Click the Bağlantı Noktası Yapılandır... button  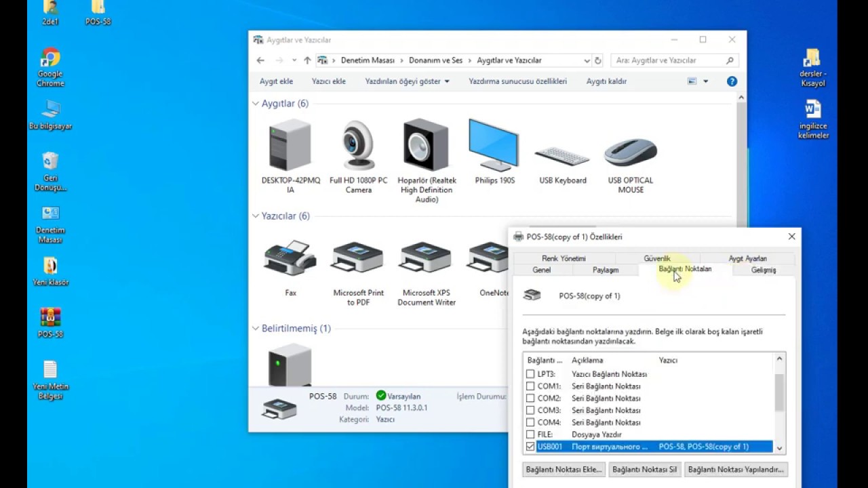[x=736, y=469]
